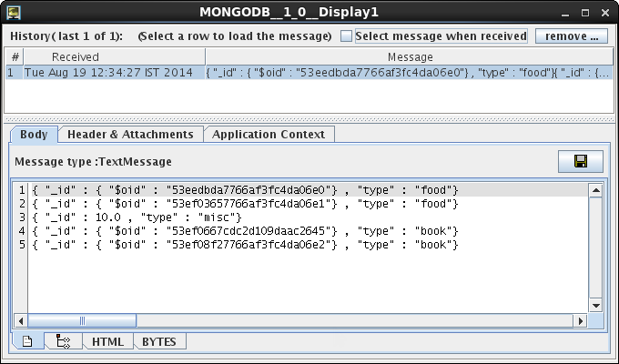The height and width of the screenshot is (364, 619).
Task: Open the HTML view tab
Action: click(x=107, y=341)
